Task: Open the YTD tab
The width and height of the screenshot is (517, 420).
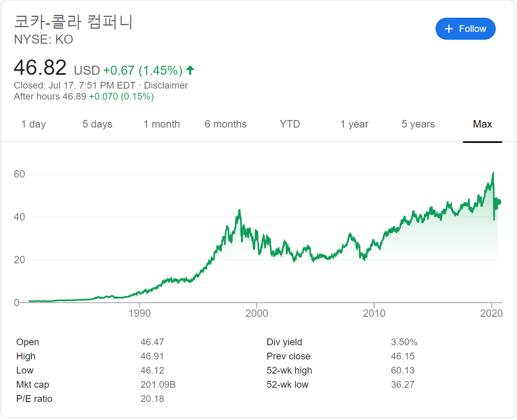Action: pyautogui.click(x=290, y=124)
